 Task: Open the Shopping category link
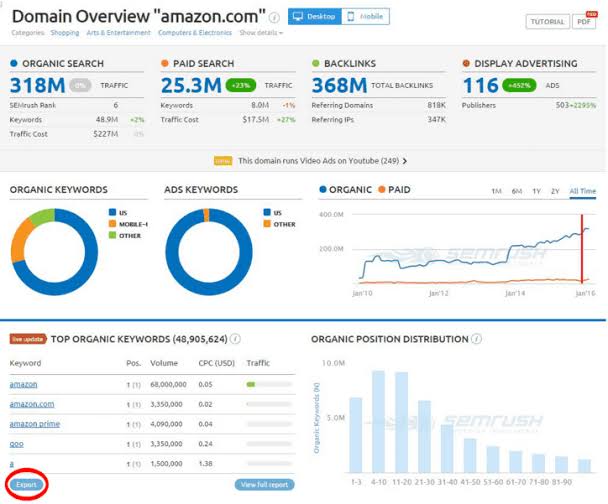point(65,33)
